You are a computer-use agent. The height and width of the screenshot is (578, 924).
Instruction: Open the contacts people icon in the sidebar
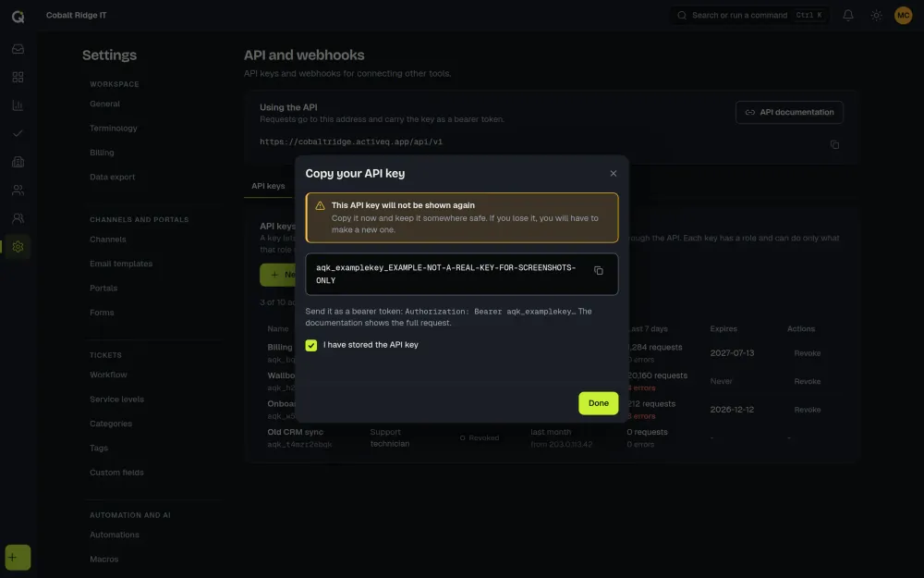pyautogui.click(x=18, y=190)
